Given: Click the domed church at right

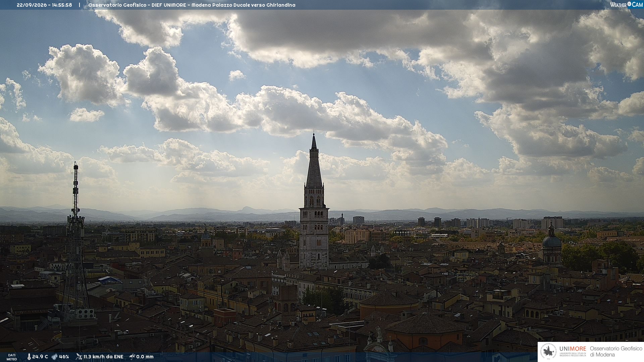Looking at the screenshot, I should (552, 244).
